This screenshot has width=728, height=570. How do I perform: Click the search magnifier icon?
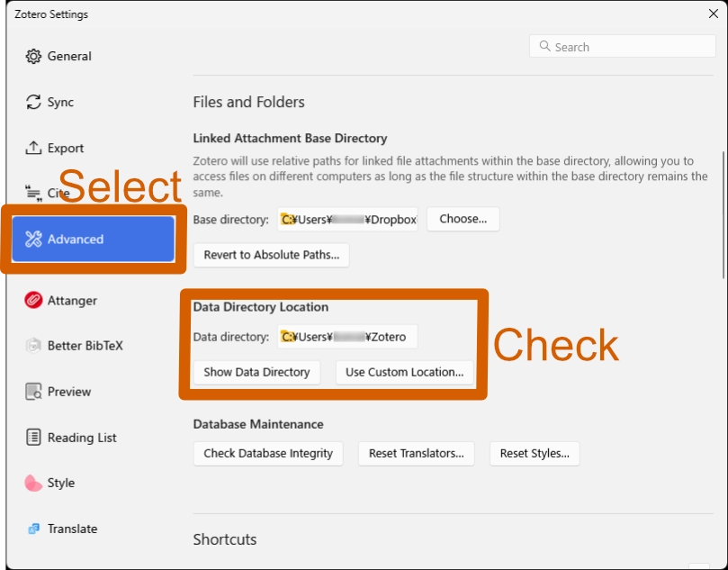544,47
